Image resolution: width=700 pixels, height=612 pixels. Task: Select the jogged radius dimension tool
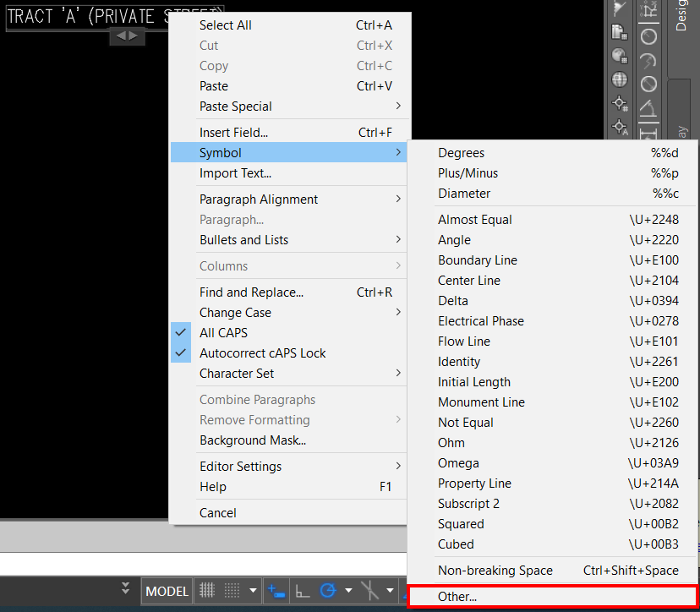click(648, 60)
